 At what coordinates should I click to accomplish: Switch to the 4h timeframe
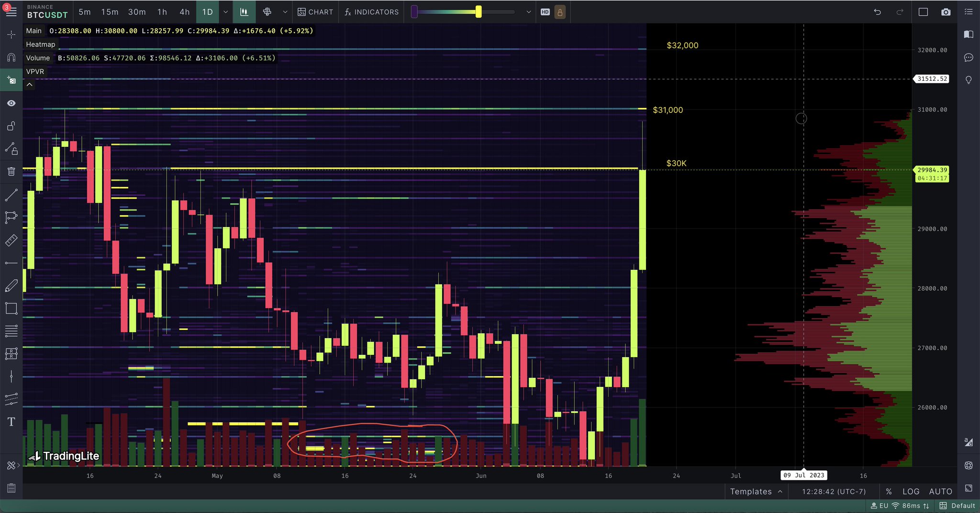185,12
